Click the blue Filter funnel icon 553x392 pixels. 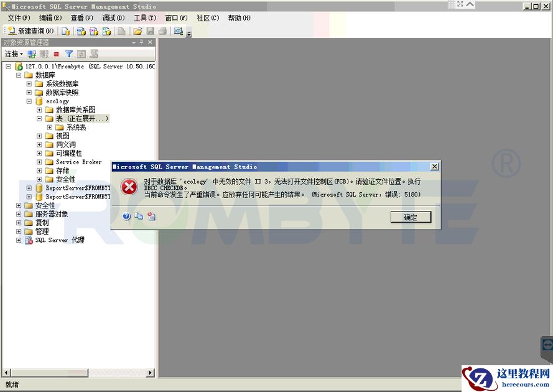point(69,54)
